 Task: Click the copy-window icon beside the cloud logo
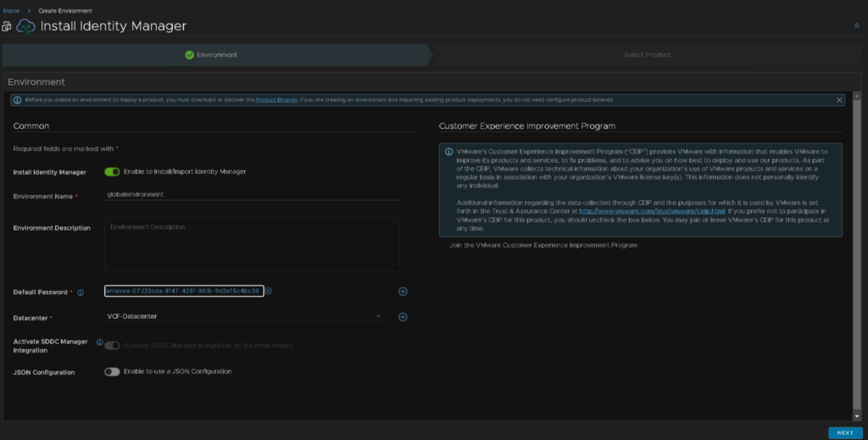7,26
